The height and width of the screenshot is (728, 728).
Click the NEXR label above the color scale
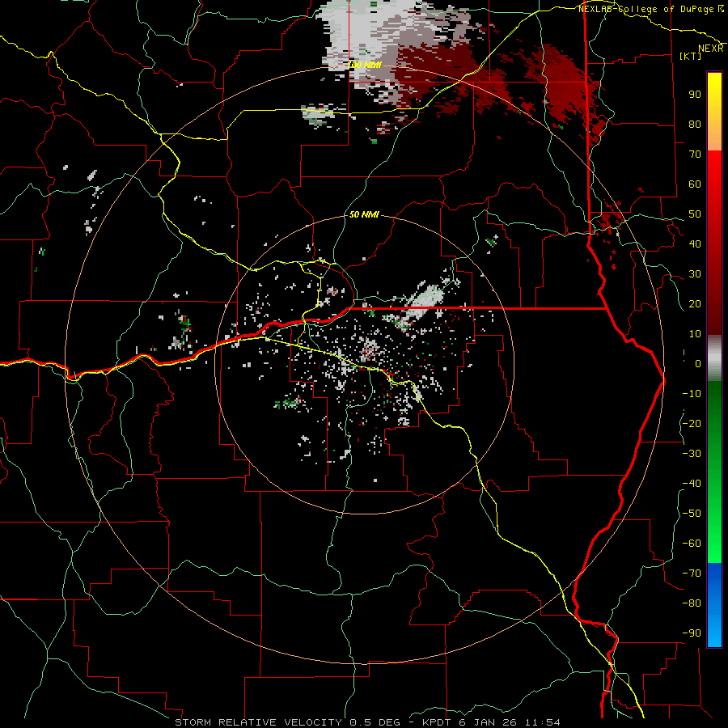coord(710,49)
